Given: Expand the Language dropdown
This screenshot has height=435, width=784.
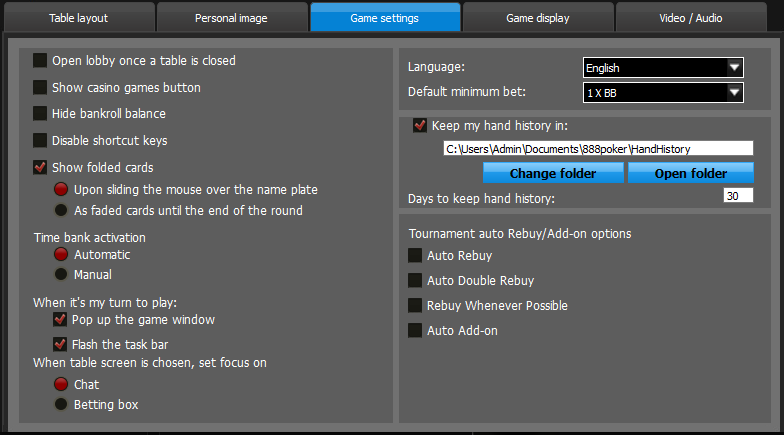Looking at the screenshot, I should (x=663, y=68).
